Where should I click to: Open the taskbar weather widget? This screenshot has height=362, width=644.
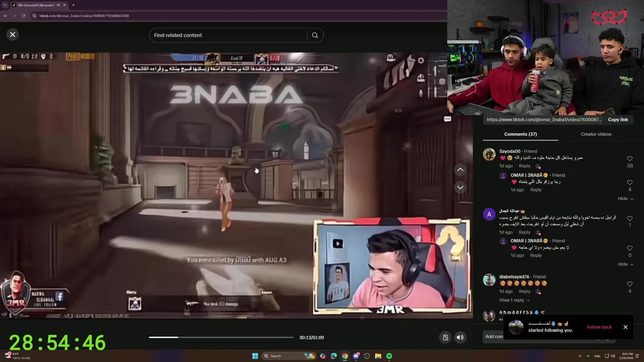[17, 356]
